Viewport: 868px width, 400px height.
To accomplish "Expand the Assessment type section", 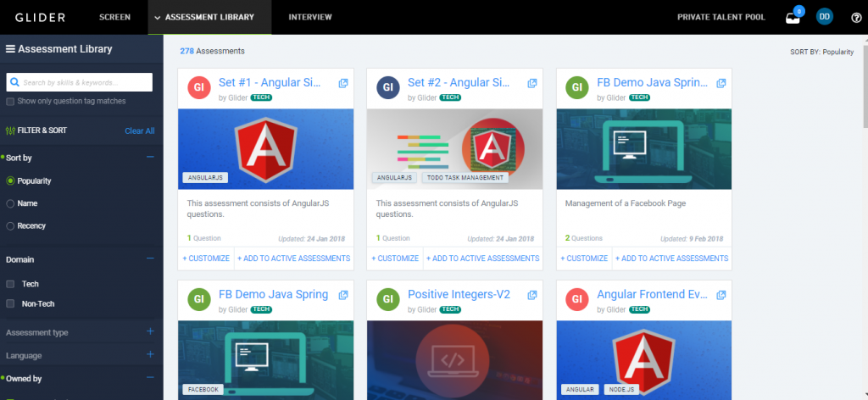I will (150, 331).
